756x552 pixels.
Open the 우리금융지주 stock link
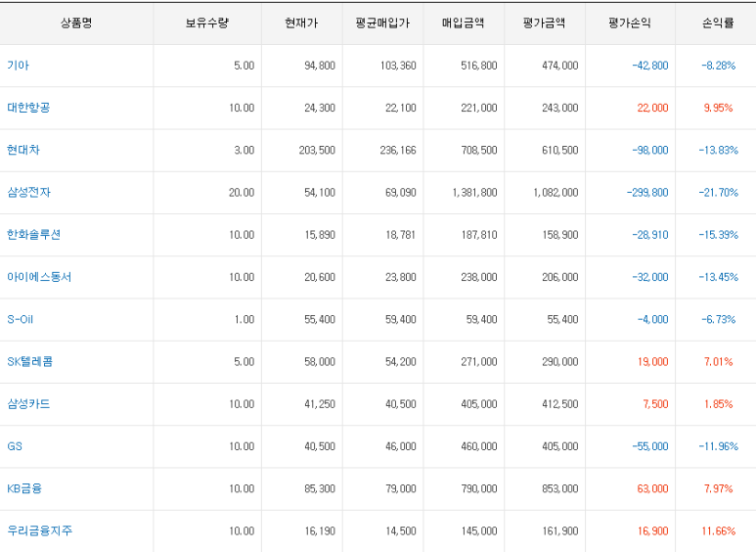[x=39, y=530]
